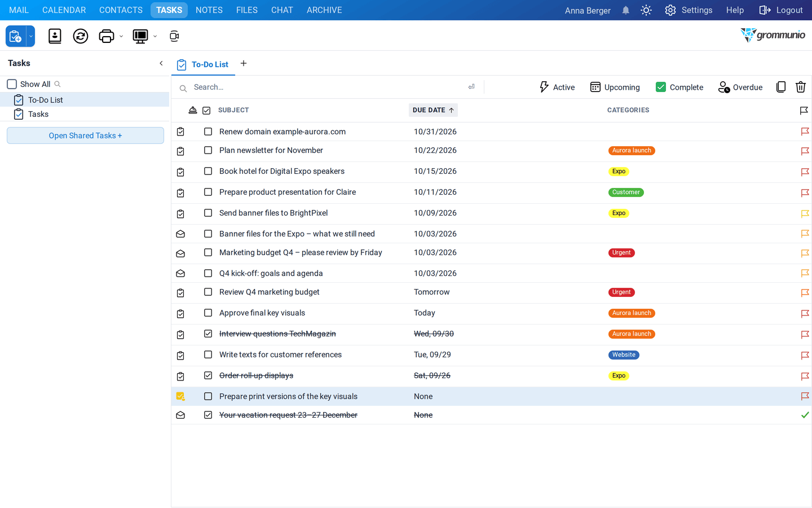This screenshot has width=812, height=508.
Task: Click the new task icon
Action: pos(16,36)
